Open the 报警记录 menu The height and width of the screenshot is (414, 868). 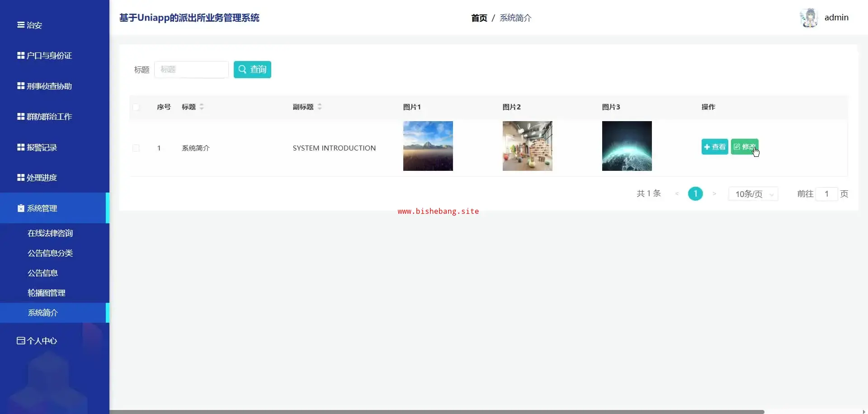(37, 147)
